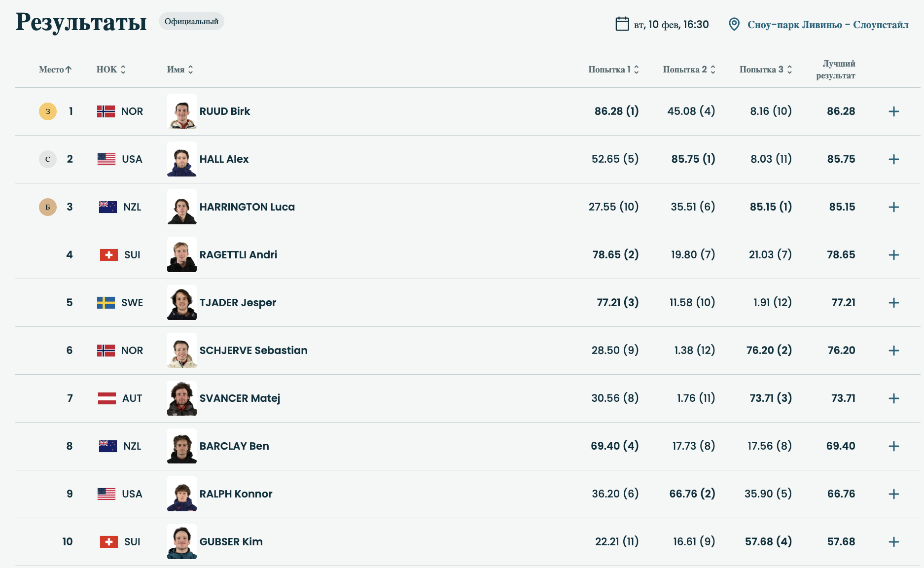924x568 pixels.
Task: Click the bronze medal badge for Harrington
Action: coord(48,207)
